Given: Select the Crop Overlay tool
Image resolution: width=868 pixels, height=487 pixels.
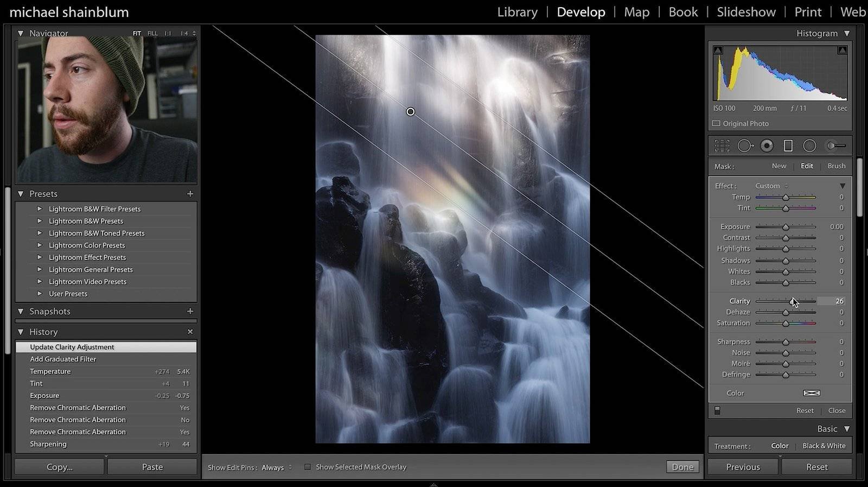Looking at the screenshot, I should [722, 146].
